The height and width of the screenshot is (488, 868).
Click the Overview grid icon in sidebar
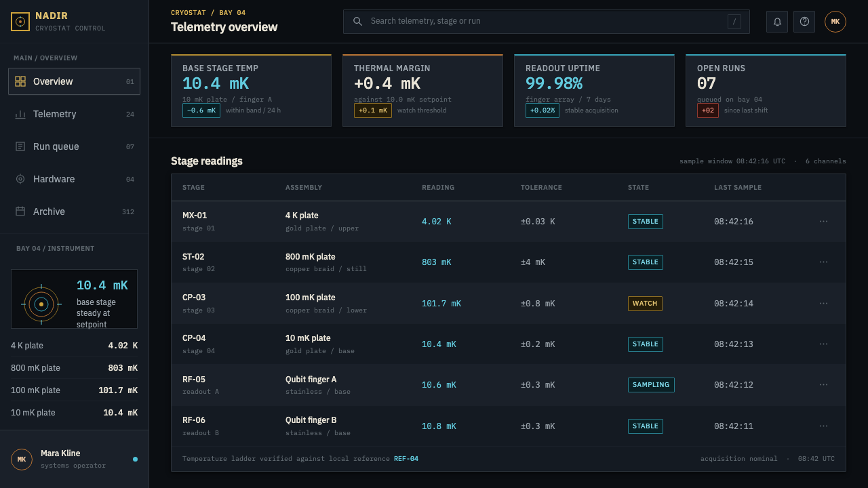pyautogui.click(x=20, y=81)
